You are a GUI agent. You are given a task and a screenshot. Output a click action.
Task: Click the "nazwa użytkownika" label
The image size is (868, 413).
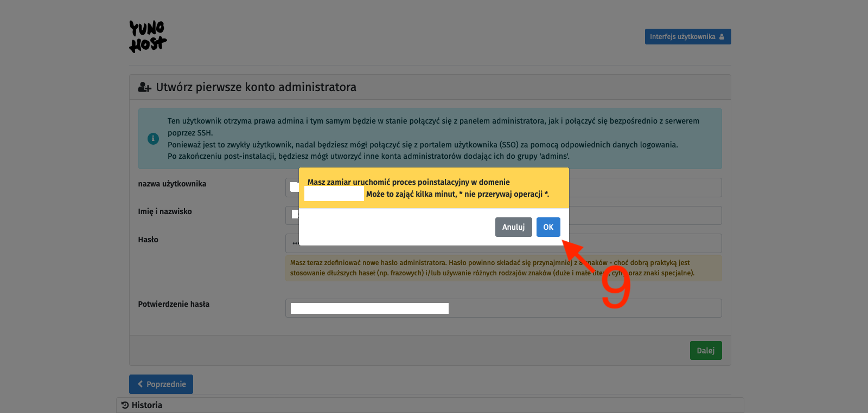(x=172, y=184)
